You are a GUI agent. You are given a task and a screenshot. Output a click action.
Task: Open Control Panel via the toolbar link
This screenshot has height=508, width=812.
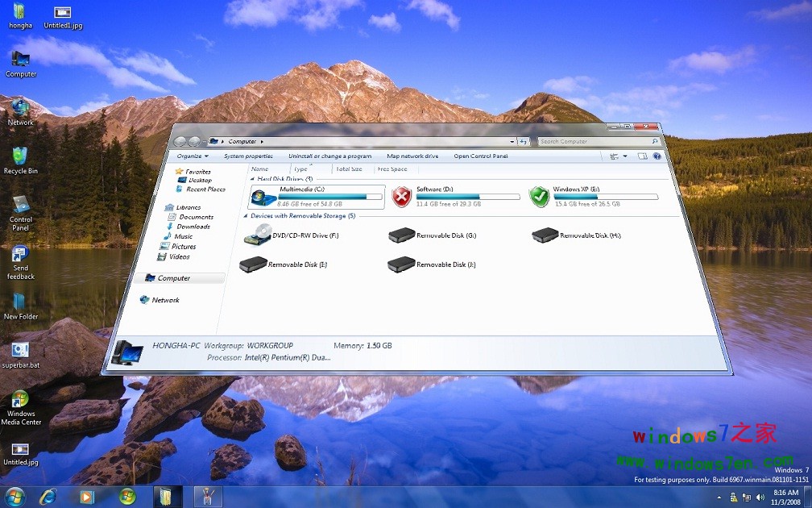click(482, 156)
